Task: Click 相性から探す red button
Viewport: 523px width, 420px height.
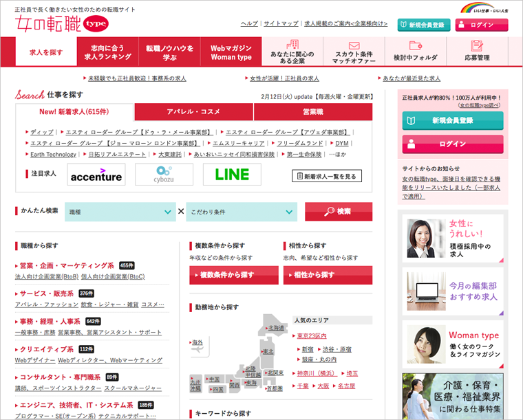Action: pos(328,275)
